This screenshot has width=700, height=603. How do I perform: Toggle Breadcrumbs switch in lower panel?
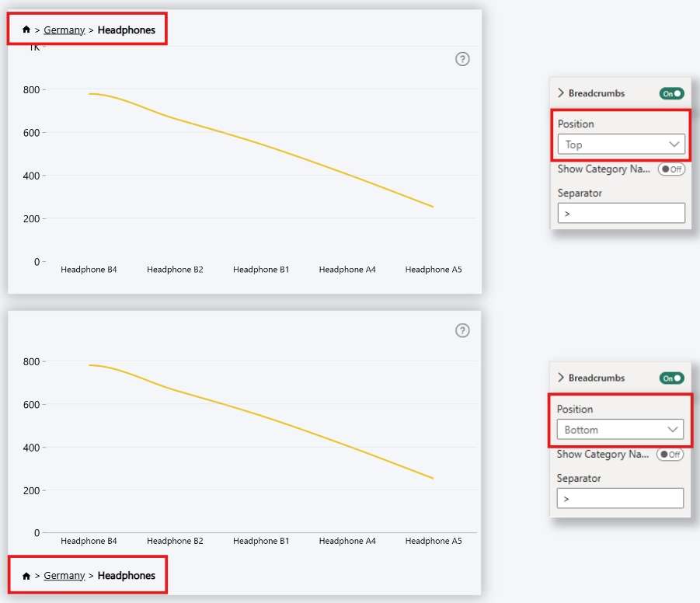click(x=671, y=378)
